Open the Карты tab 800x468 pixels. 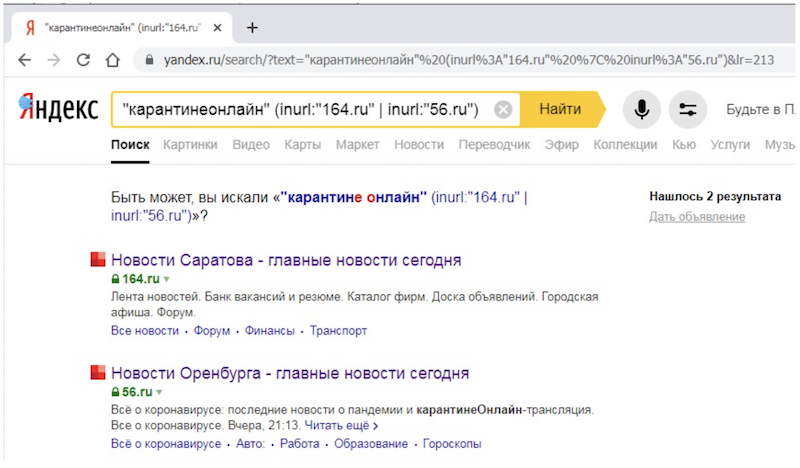tap(303, 145)
